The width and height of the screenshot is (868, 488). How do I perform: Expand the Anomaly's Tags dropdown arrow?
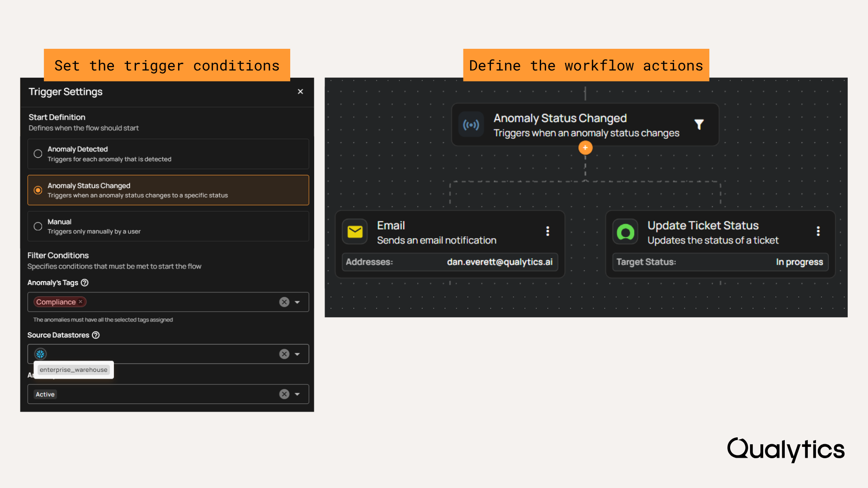click(x=297, y=302)
